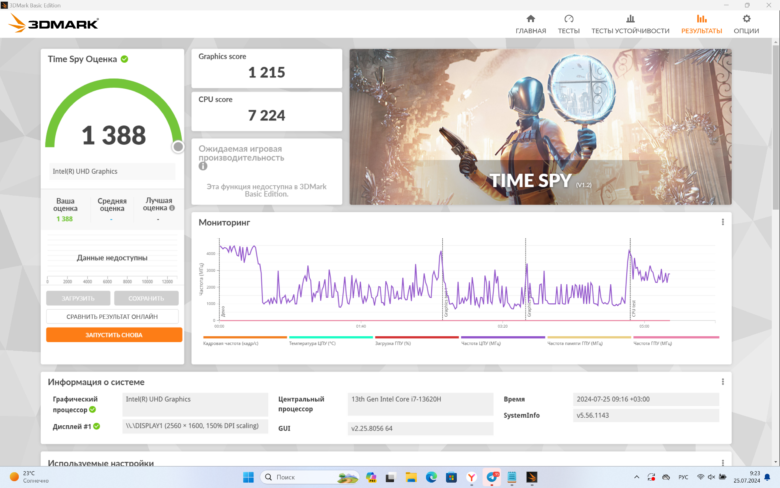Screen dimensions: 780x488
Task: Open the weather widget 23°C Солнечно
Action: coord(30,477)
